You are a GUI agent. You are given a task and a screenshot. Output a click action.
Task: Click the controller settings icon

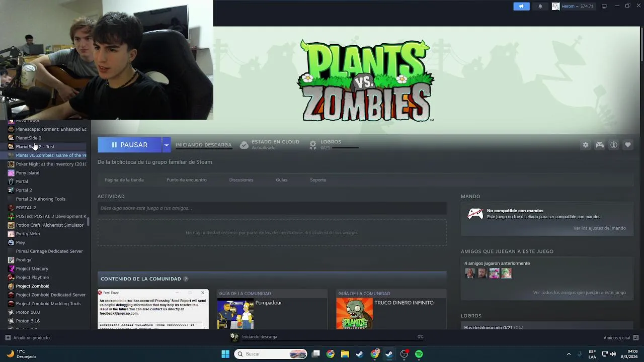tap(600, 145)
